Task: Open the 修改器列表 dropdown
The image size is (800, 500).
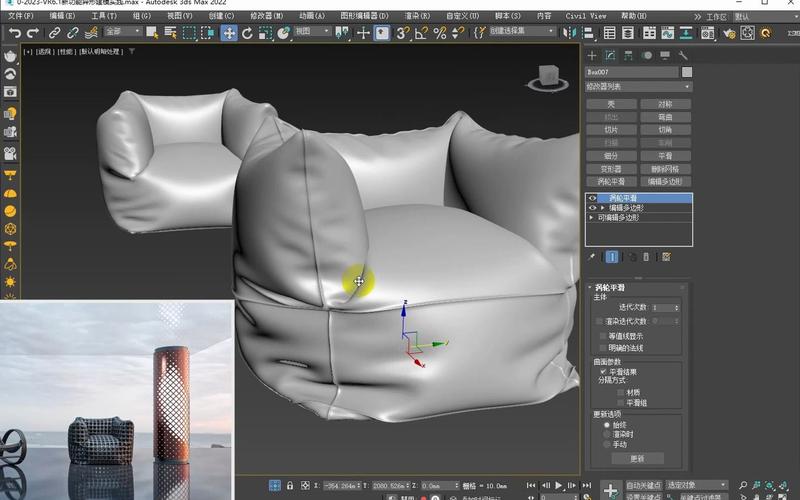Action: coord(638,87)
